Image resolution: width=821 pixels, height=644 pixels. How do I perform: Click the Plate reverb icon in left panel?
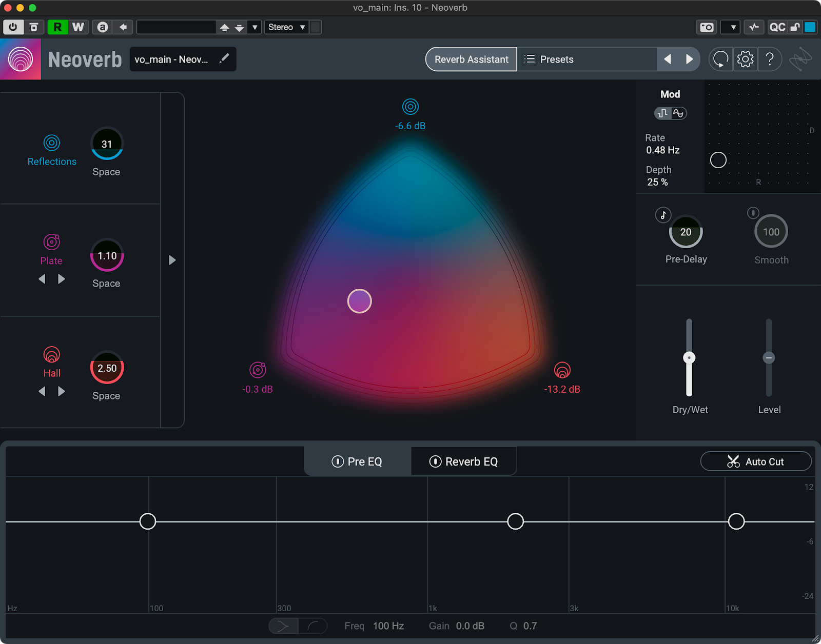pyautogui.click(x=51, y=241)
